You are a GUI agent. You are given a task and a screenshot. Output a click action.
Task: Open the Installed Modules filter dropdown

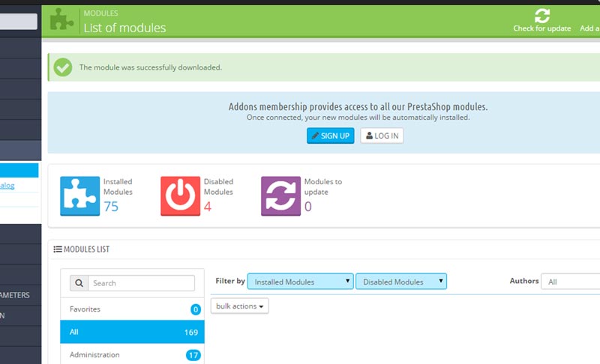point(301,282)
